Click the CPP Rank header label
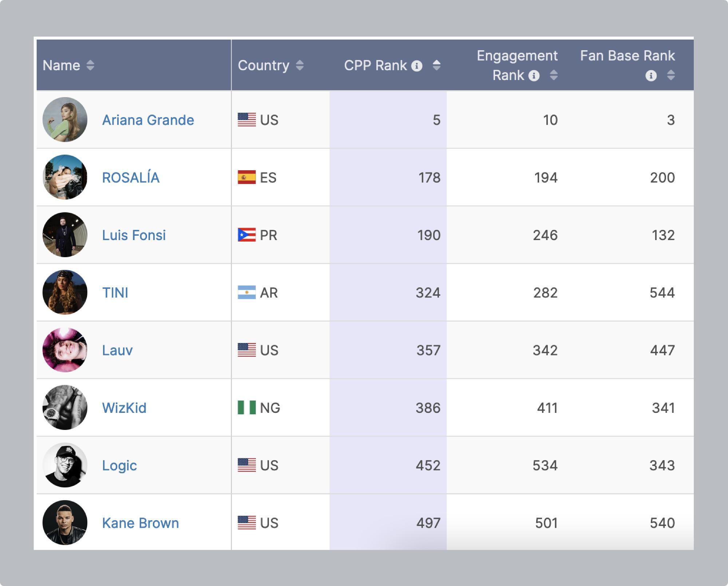Viewport: 728px width, 586px height. click(375, 65)
